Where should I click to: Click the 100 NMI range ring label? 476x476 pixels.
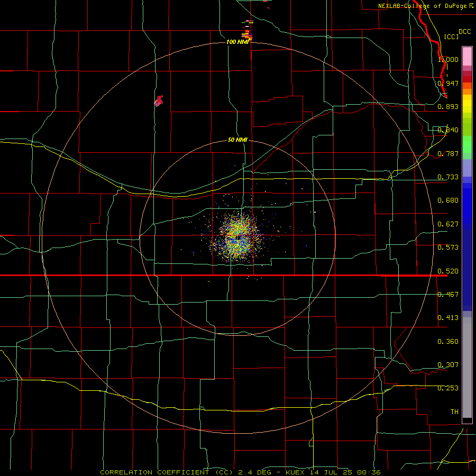tap(237, 42)
